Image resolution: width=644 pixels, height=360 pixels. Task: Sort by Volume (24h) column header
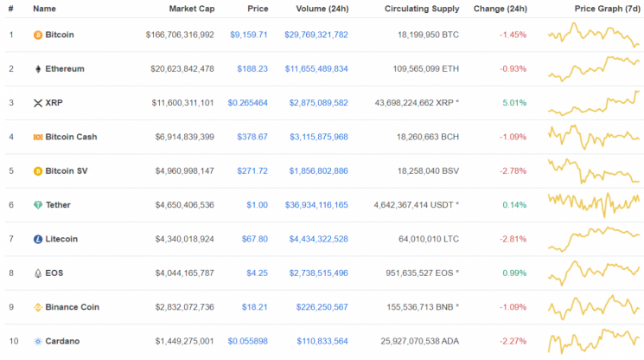tap(322, 9)
